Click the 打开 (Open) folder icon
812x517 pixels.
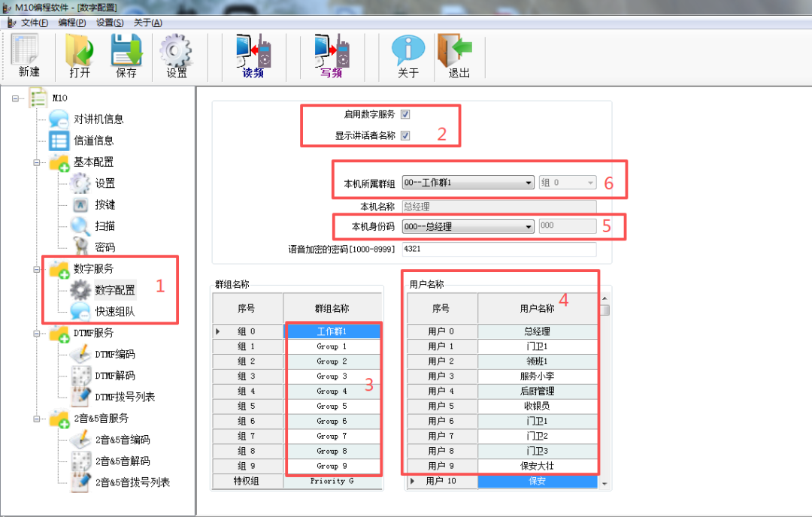79,50
